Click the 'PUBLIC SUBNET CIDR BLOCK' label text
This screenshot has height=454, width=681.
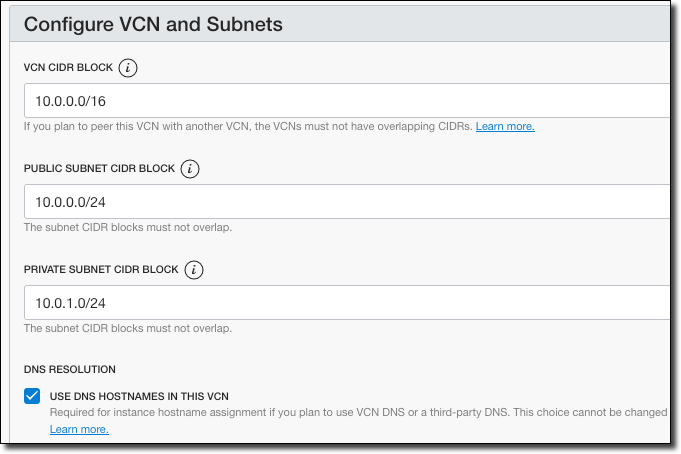(97, 169)
